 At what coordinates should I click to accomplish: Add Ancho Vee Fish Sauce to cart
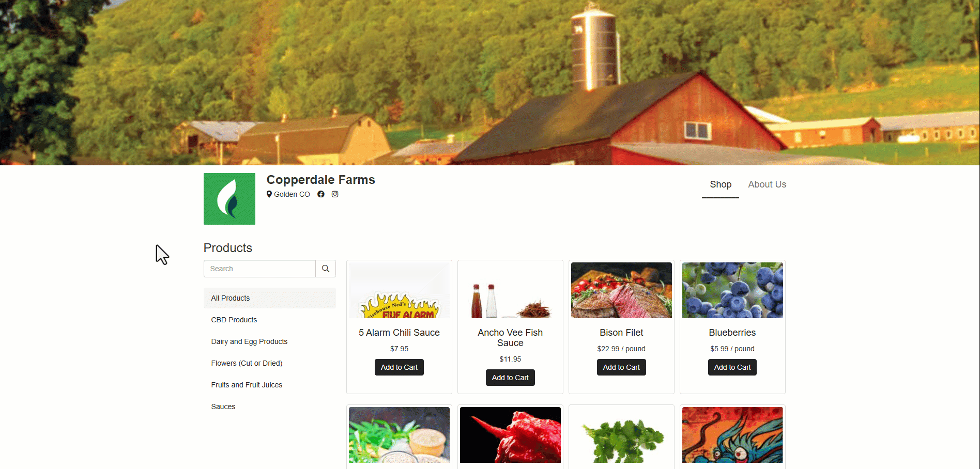click(x=510, y=378)
